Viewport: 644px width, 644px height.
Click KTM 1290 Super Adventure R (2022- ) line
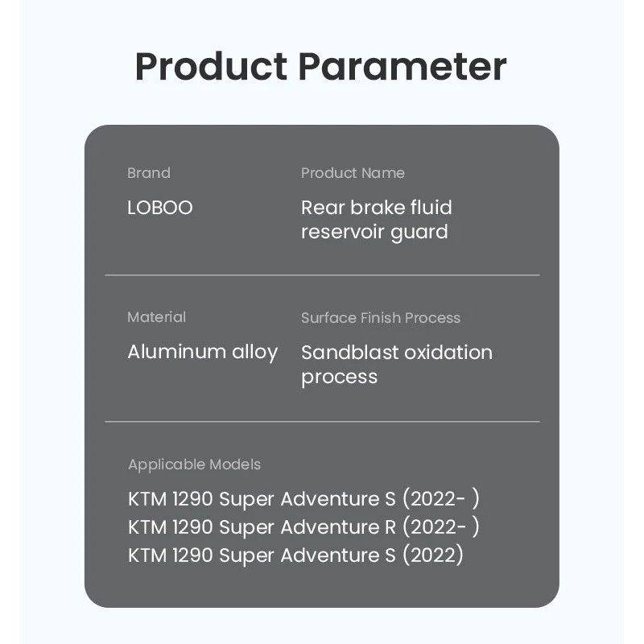coord(303,527)
